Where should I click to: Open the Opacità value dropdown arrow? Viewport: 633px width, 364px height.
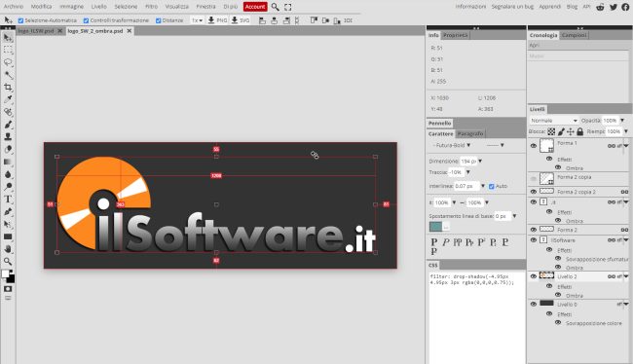(622, 121)
